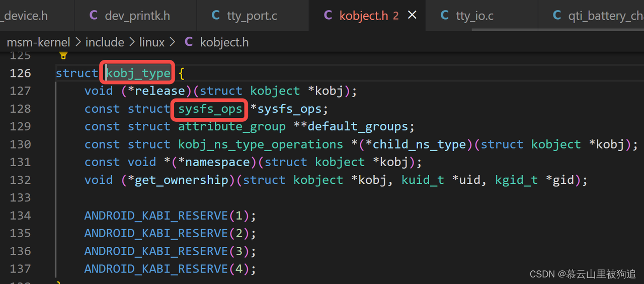The width and height of the screenshot is (644, 284).
Task: Select the kobject.h tab
Action: pos(367,16)
